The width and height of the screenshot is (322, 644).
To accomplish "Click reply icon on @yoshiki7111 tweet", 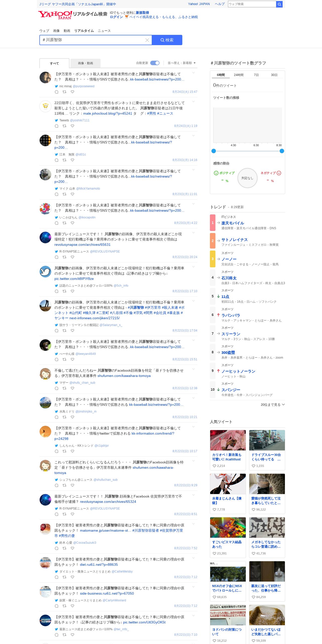I will pos(57,126).
